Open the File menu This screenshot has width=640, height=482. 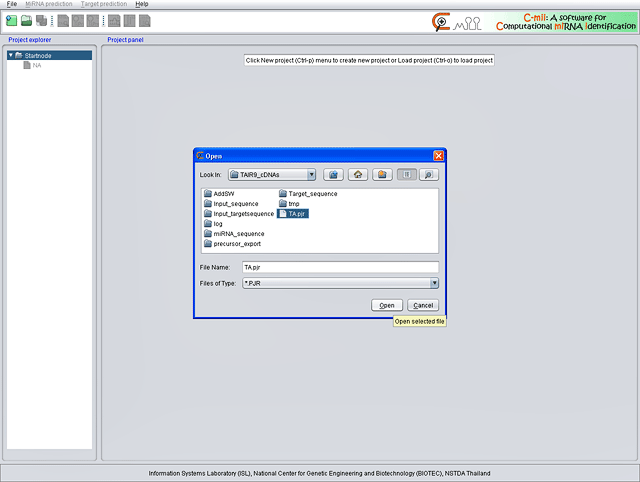pyautogui.click(x=12, y=5)
